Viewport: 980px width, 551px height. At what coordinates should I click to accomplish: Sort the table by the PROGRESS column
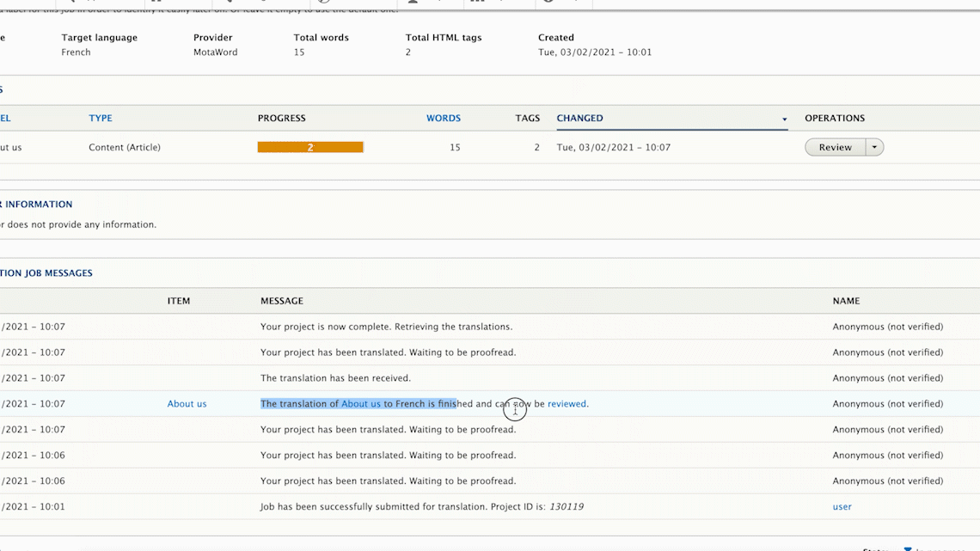[282, 118]
